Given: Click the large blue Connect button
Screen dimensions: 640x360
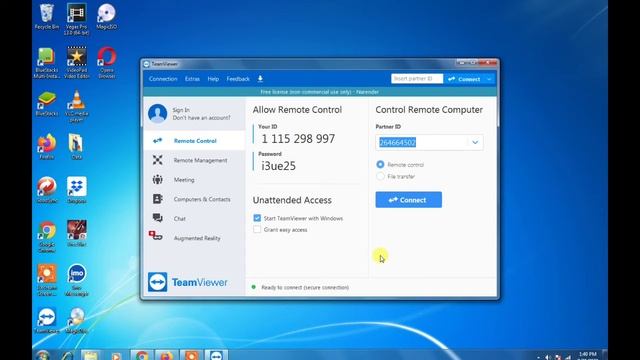Looking at the screenshot, I should pos(409,200).
